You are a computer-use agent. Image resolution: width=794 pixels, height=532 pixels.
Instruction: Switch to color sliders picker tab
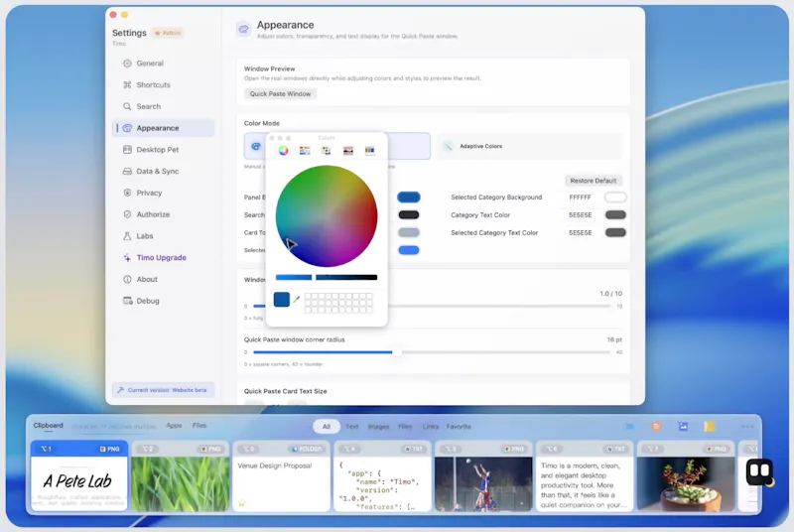point(305,150)
